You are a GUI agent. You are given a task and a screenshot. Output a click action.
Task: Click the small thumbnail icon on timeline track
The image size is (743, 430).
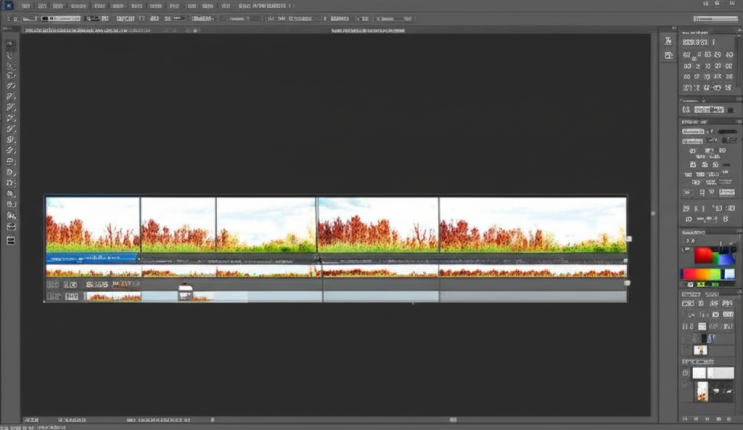(185, 293)
